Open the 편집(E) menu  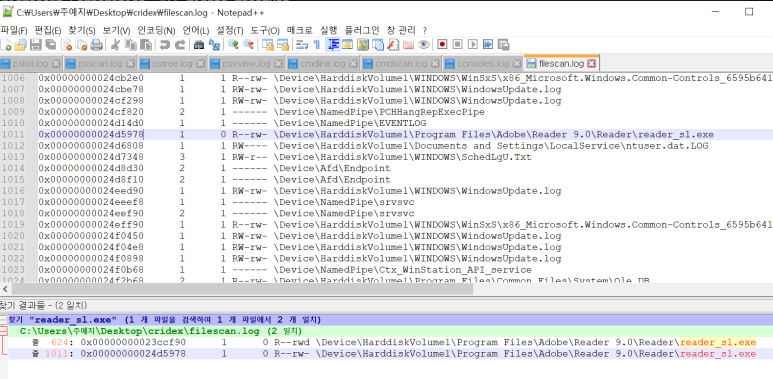coord(48,30)
